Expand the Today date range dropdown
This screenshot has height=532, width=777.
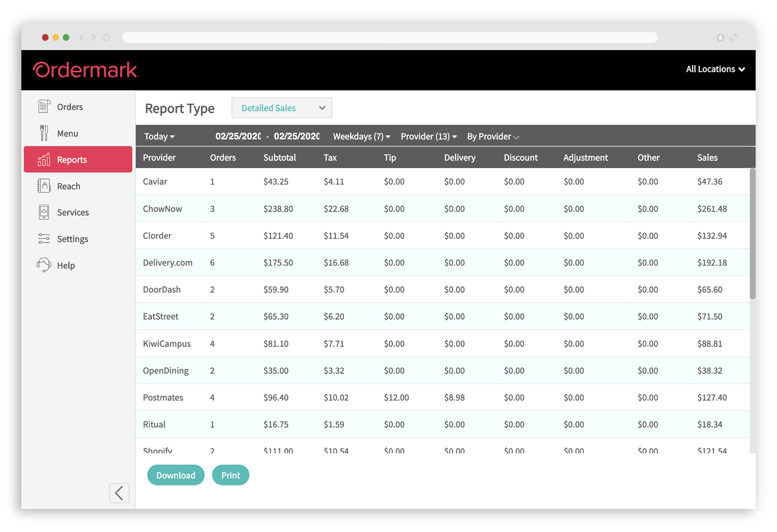159,136
